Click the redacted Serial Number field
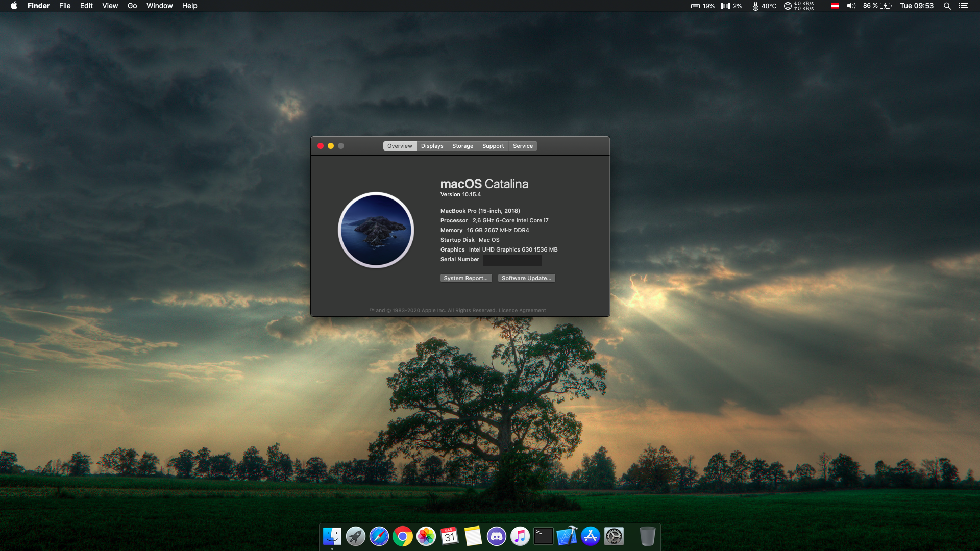The width and height of the screenshot is (980, 551). click(512, 260)
